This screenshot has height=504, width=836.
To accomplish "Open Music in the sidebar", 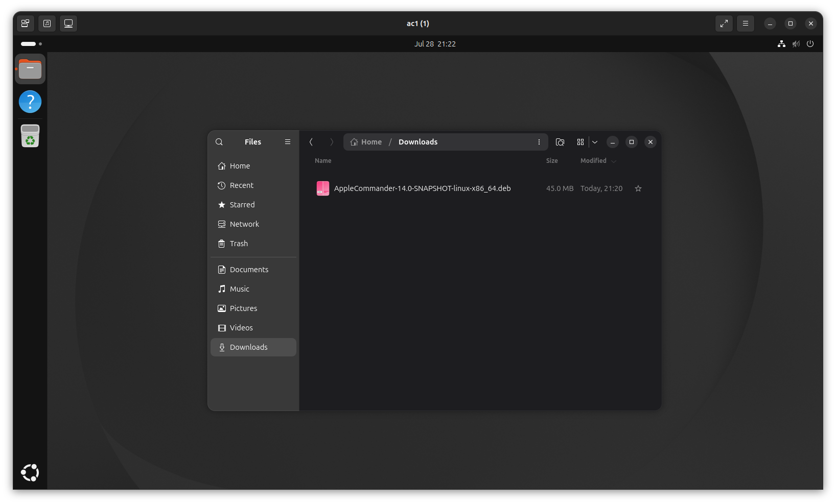I will [253, 289].
